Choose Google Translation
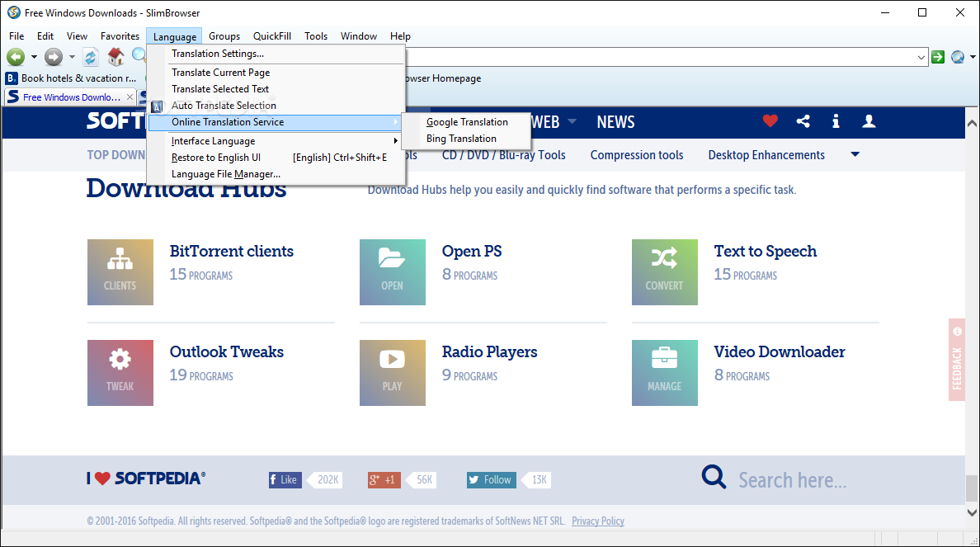 point(467,122)
